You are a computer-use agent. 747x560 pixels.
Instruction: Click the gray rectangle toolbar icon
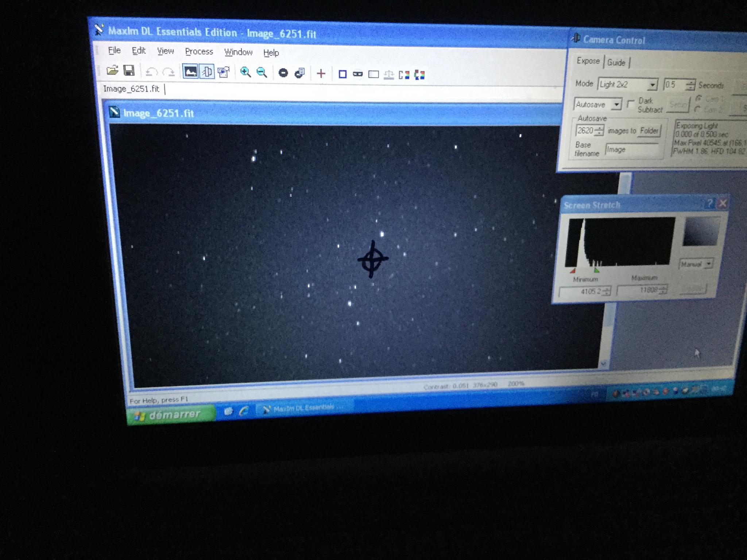coord(373,75)
